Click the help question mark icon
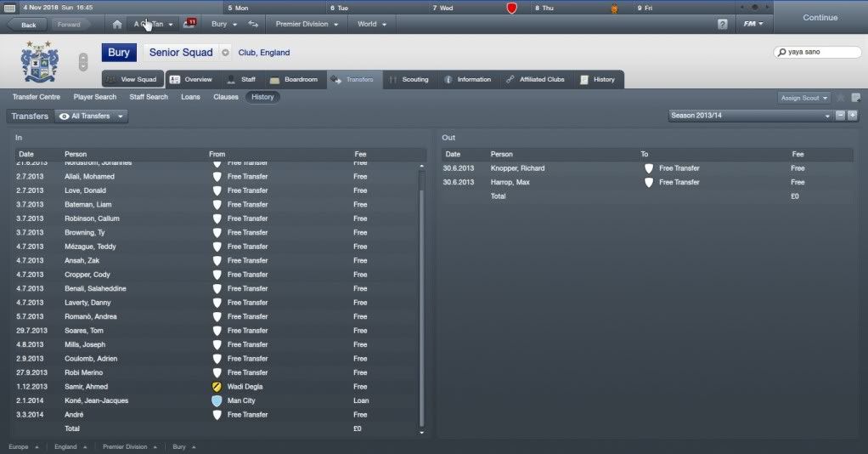Viewport: 868px width, 454px height. point(723,25)
